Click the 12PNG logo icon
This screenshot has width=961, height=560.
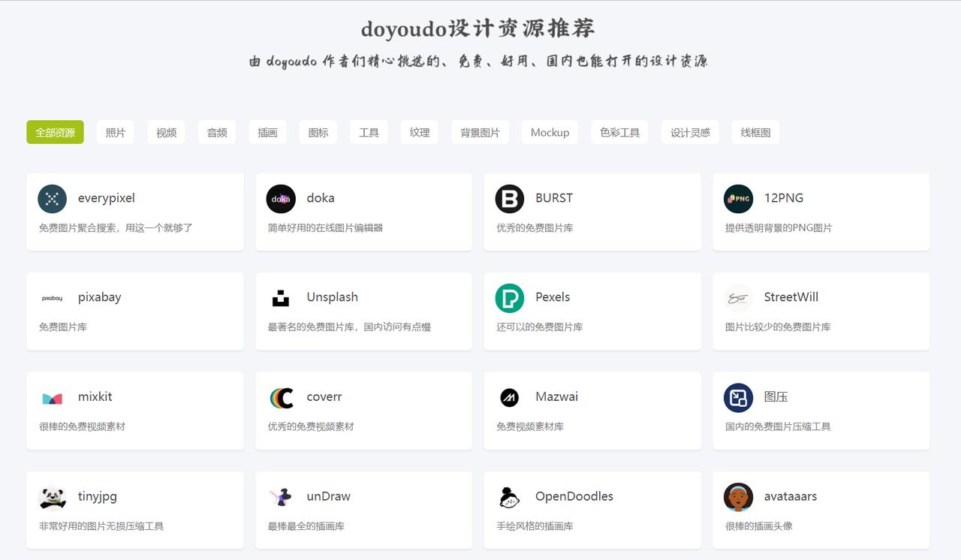pos(738,197)
